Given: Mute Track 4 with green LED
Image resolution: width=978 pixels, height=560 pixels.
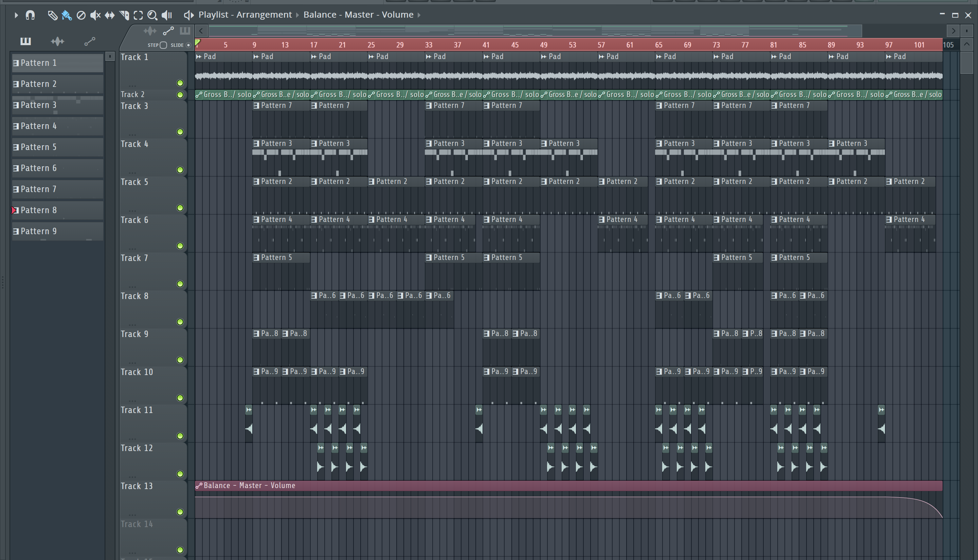Looking at the screenshot, I should pyautogui.click(x=180, y=170).
